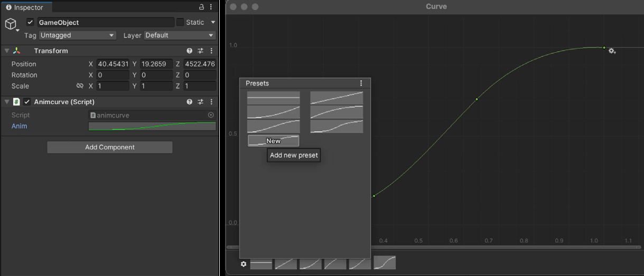Select the Inspector tab
This screenshot has height=276, width=644.
(25, 7)
